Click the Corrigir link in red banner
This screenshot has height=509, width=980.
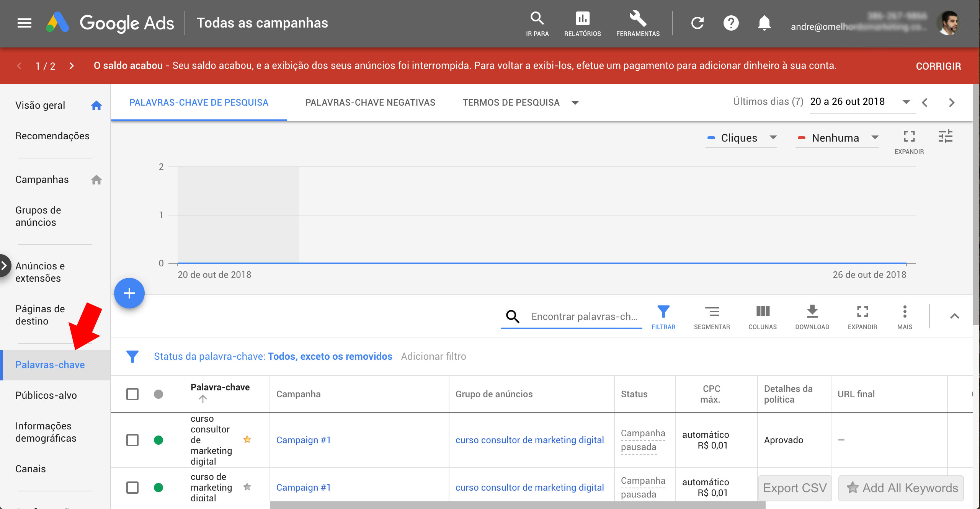tap(938, 66)
